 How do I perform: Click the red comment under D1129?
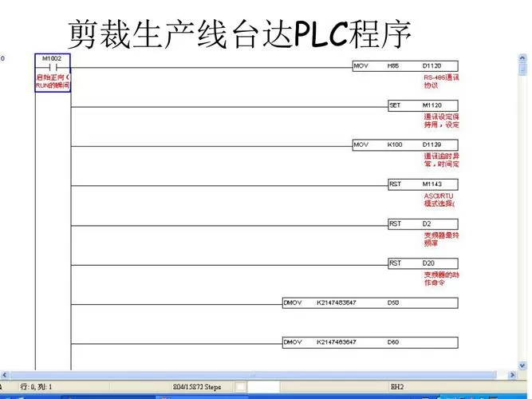441,160
